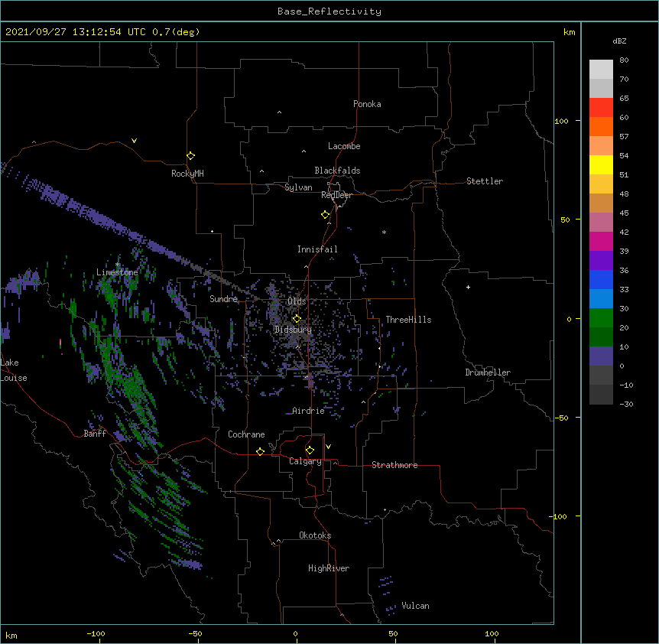Click the Vulcan label

tap(415, 606)
